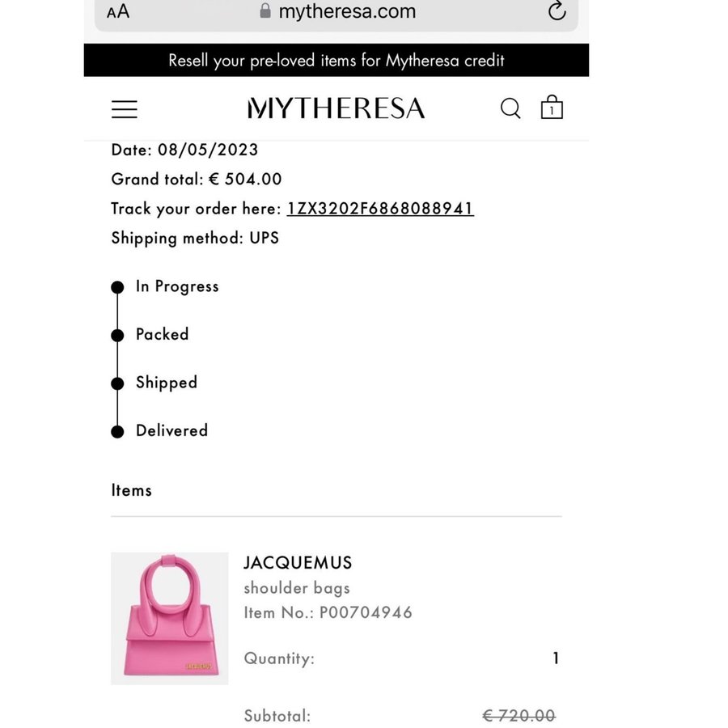Select the Packed status marker
Image resolution: width=728 pixels, height=728 pixels.
tap(118, 335)
